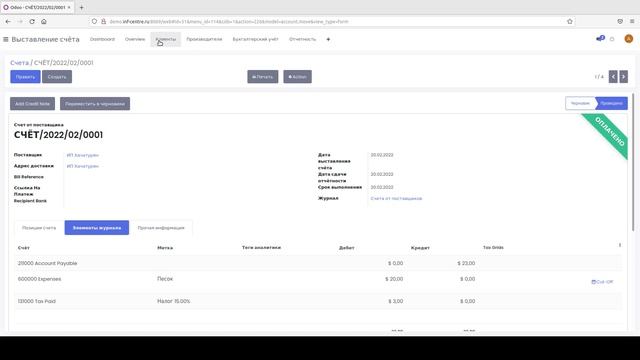Select the 211000 Account Payable row
640x360 pixels.
pos(318,263)
